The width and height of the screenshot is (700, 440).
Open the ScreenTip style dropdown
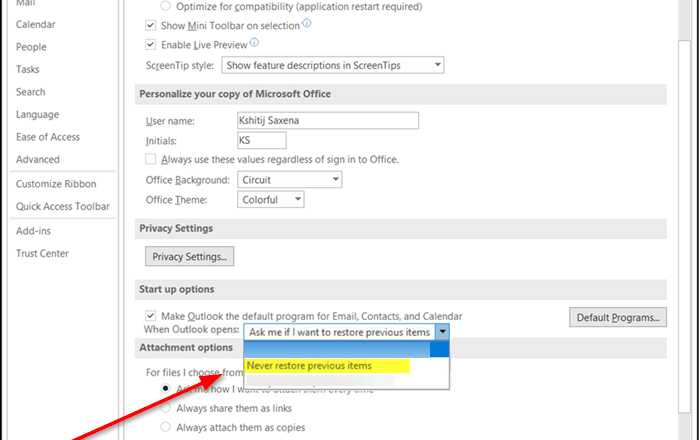437,66
